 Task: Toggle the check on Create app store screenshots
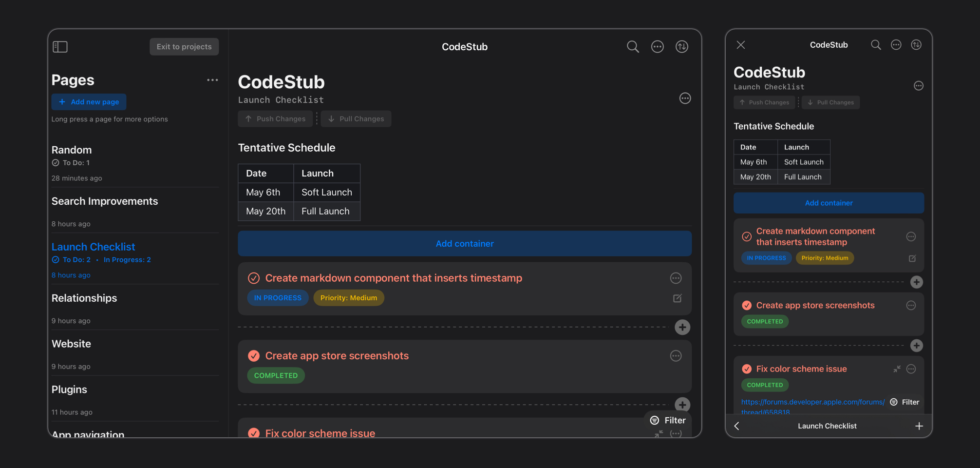[x=253, y=356]
